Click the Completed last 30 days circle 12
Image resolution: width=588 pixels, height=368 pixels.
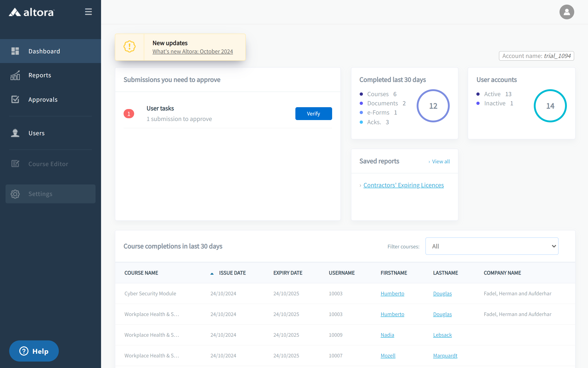(433, 106)
